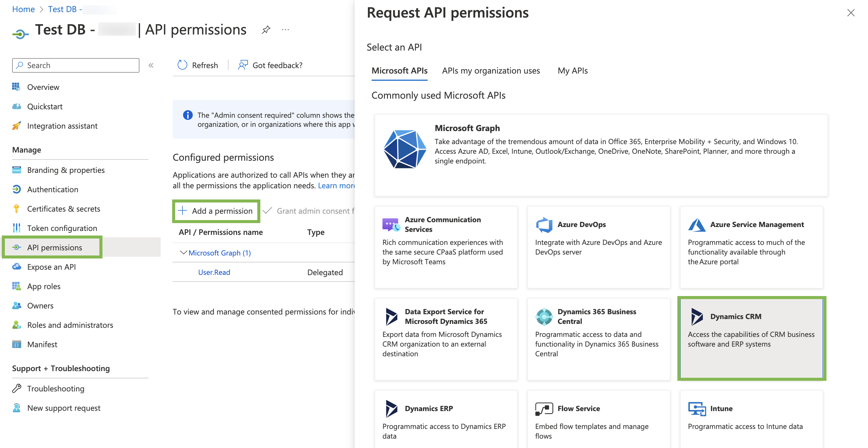Click the pin icon beside page title
This screenshot has height=448, width=868.
[x=266, y=30]
